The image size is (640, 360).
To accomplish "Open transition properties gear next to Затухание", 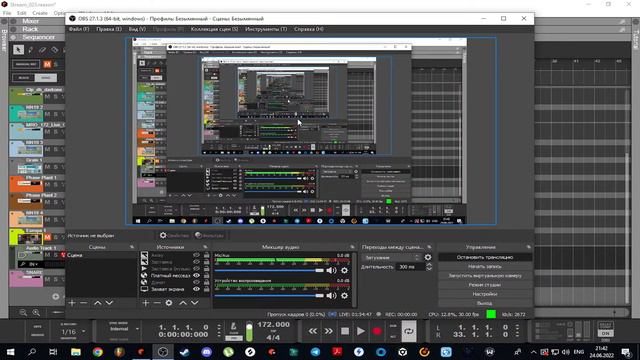I will 428,257.
